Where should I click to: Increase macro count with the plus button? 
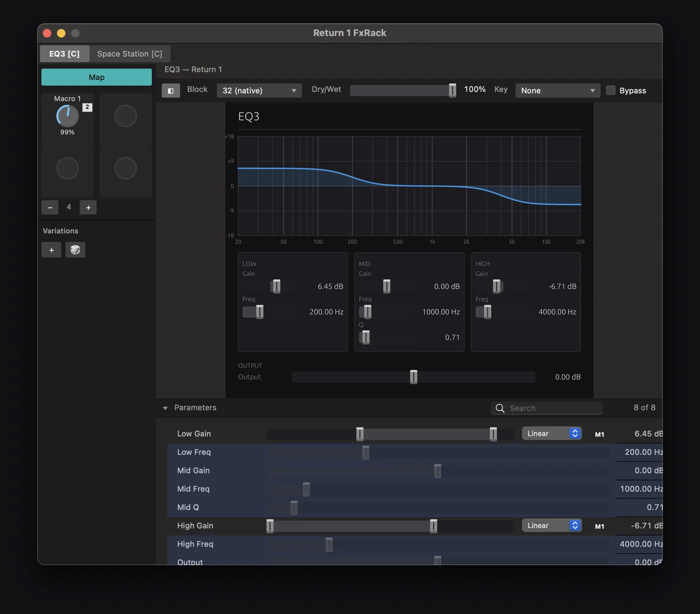88,207
